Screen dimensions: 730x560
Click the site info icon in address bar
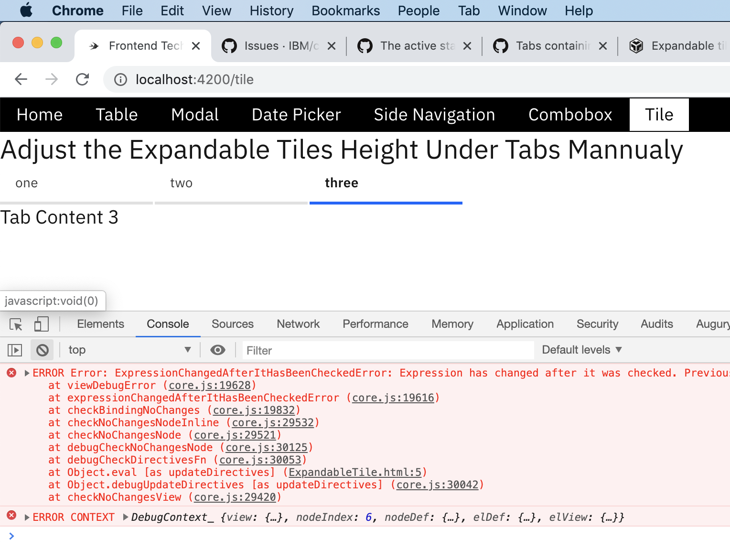point(120,79)
